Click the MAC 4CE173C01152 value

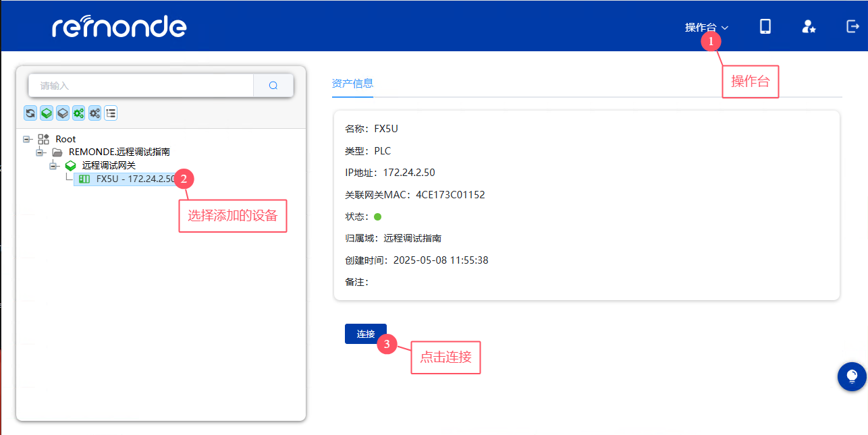coord(450,195)
